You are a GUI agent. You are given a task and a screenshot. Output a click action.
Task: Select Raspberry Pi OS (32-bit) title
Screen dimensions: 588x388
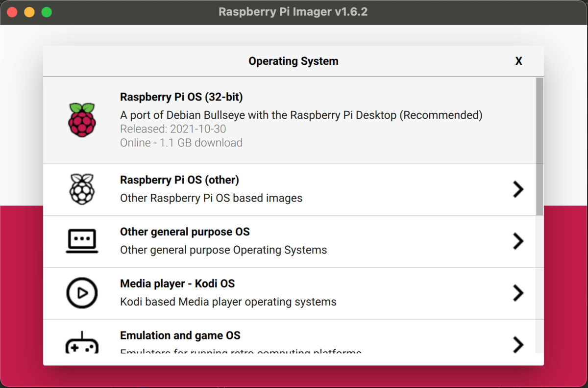[181, 97]
